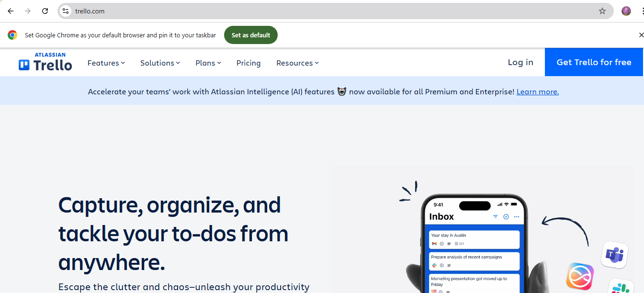
Task: Click the Microsoft Teams integration icon
Action: pos(614,255)
